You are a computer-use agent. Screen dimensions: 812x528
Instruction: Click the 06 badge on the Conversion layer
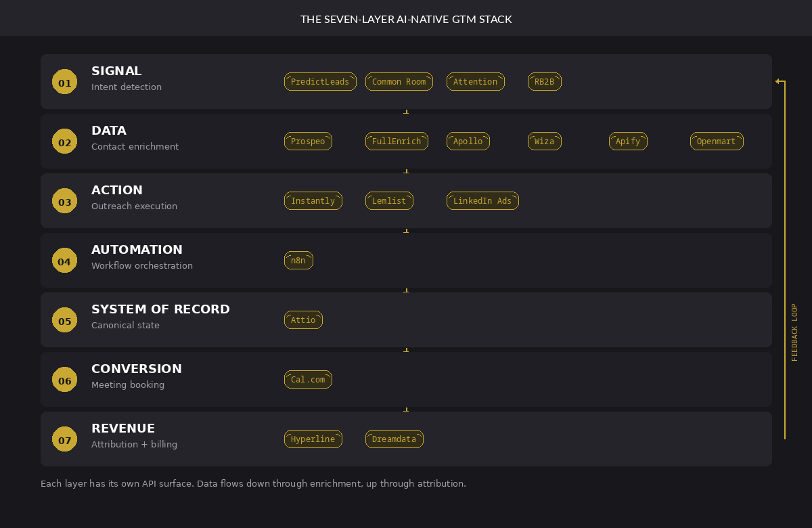click(64, 380)
